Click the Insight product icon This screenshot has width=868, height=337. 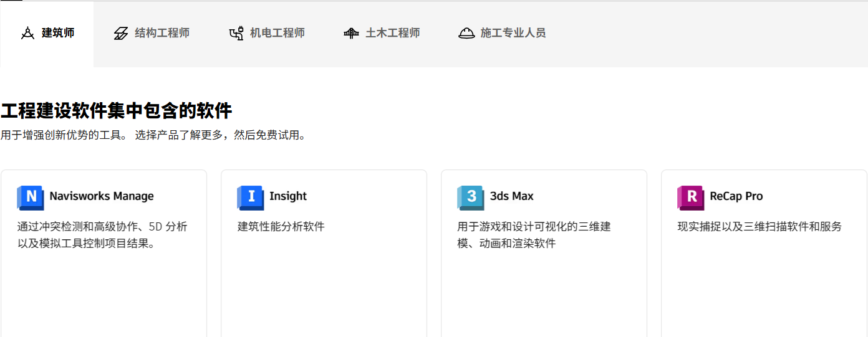pos(250,197)
